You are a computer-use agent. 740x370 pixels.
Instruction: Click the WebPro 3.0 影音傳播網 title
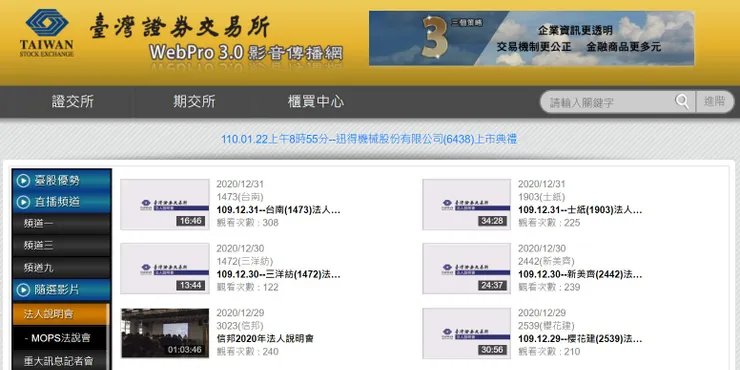pyautogui.click(x=246, y=52)
